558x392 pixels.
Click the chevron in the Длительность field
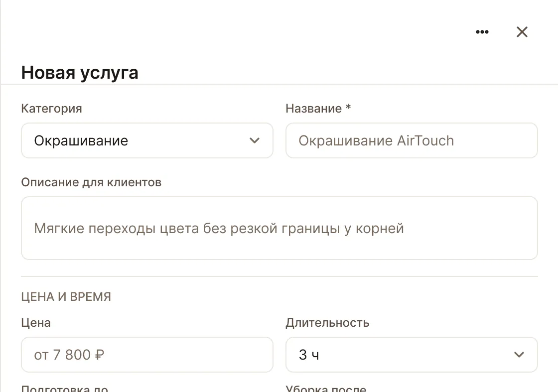pos(519,355)
